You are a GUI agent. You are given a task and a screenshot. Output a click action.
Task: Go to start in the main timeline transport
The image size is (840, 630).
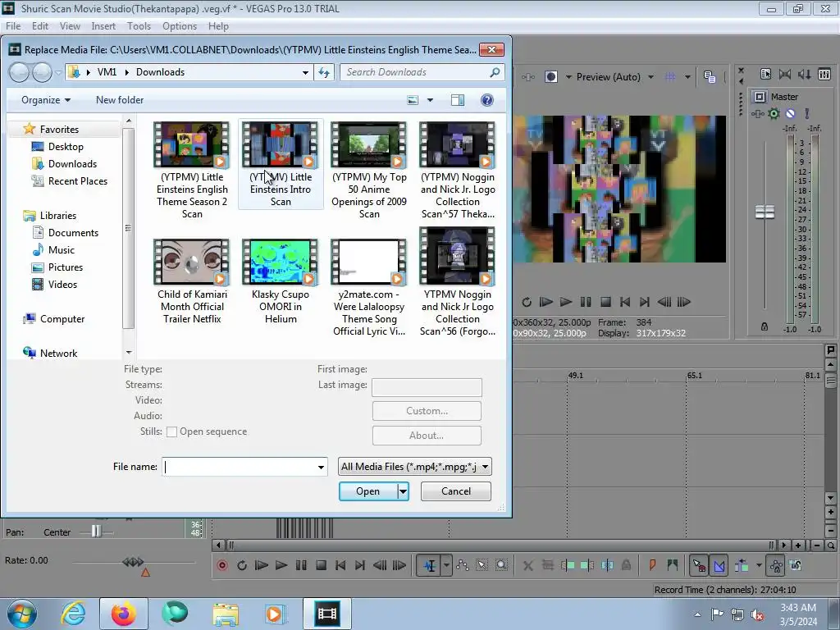340,565
